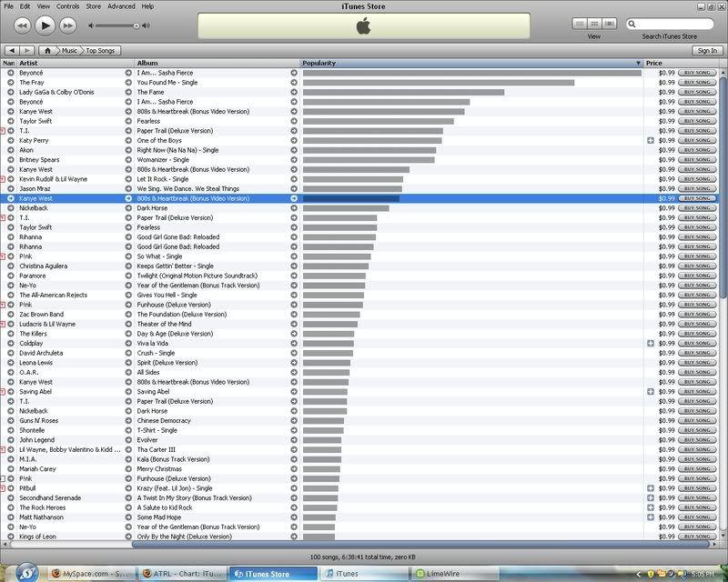This screenshot has height=582, width=728.
Task: Click the volume slider knob
Action: click(136, 25)
